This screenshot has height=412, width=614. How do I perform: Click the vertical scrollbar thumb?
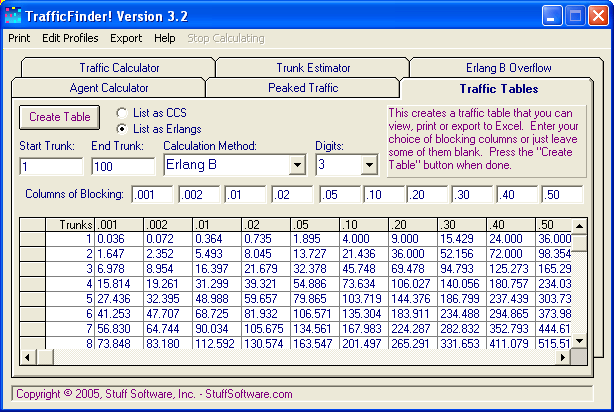click(579, 242)
